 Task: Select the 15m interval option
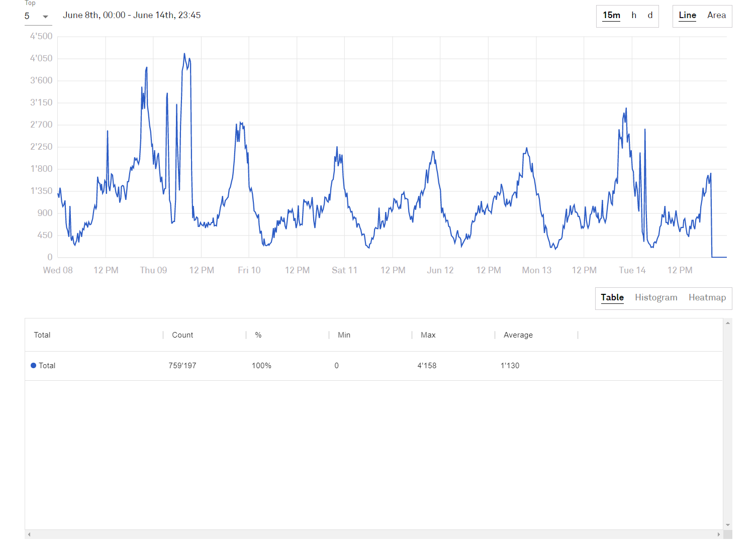click(x=611, y=16)
